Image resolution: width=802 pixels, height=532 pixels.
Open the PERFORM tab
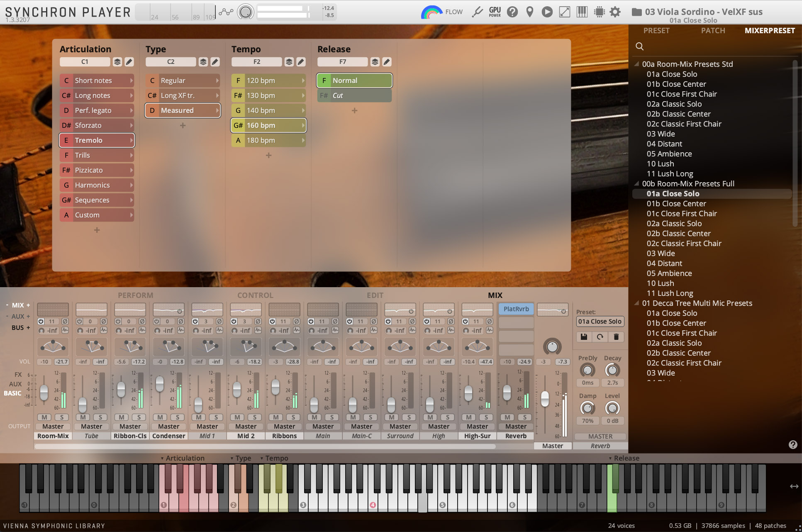(x=135, y=295)
